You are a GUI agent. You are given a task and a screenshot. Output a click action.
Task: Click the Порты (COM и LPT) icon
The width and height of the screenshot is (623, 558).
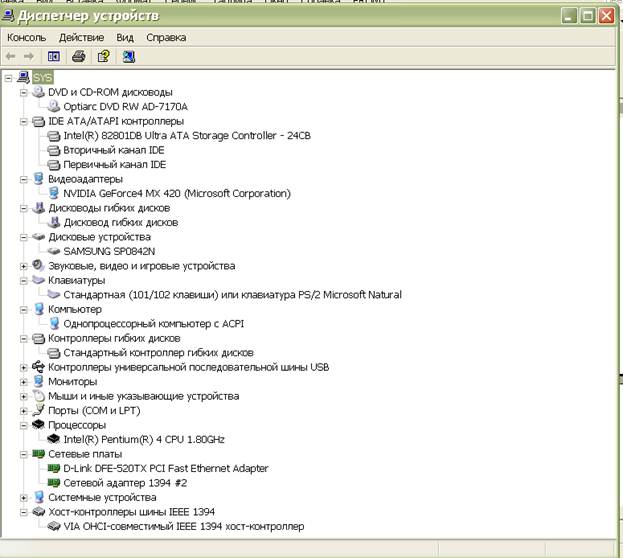[39, 410]
